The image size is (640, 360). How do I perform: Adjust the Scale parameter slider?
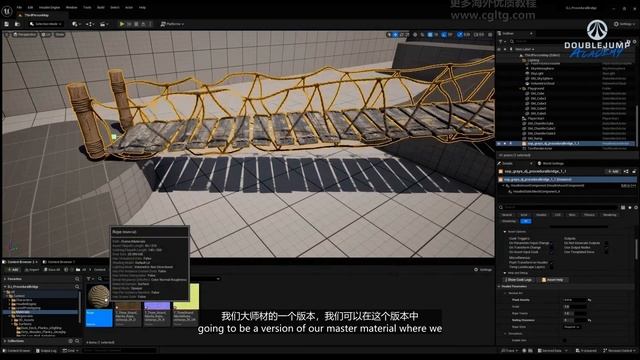[575, 307]
